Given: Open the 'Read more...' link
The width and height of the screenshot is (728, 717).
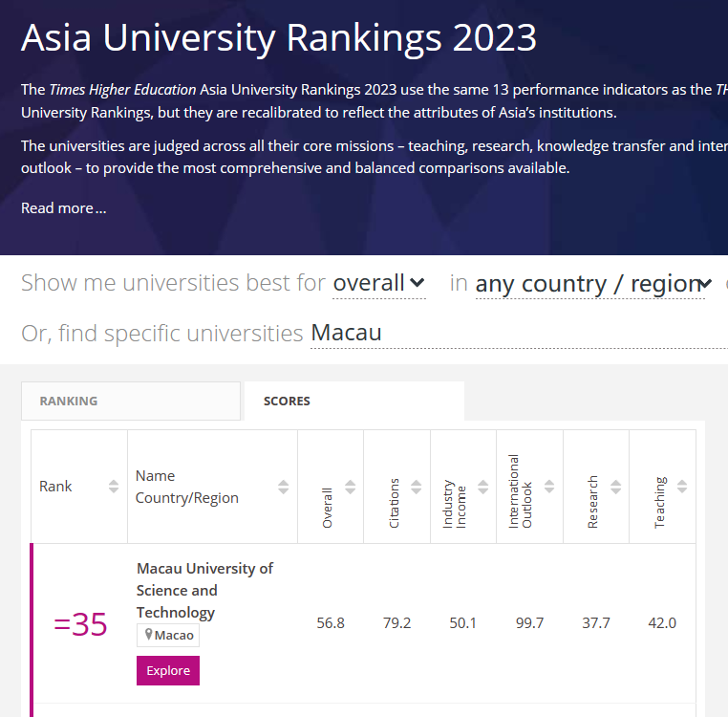Looking at the screenshot, I should pyautogui.click(x=64, y=208).
